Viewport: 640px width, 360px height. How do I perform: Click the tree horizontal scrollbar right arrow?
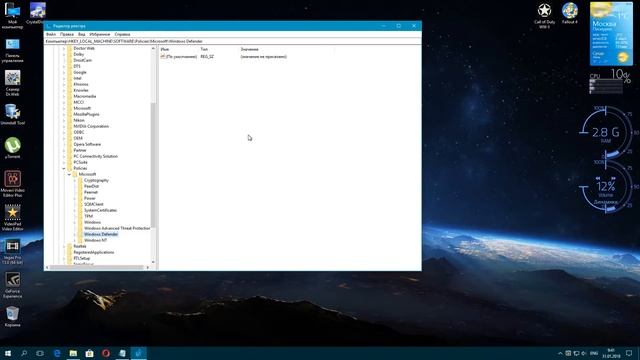(x=148, y=267)
